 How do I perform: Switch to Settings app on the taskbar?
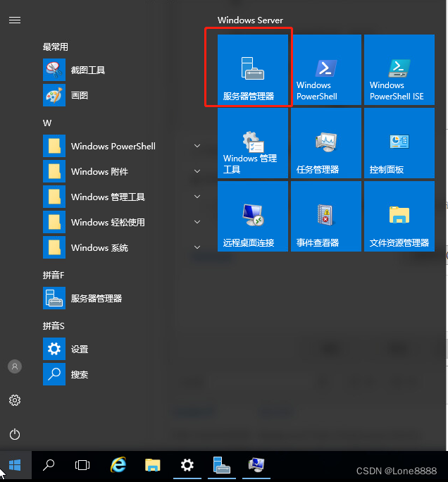187,465
